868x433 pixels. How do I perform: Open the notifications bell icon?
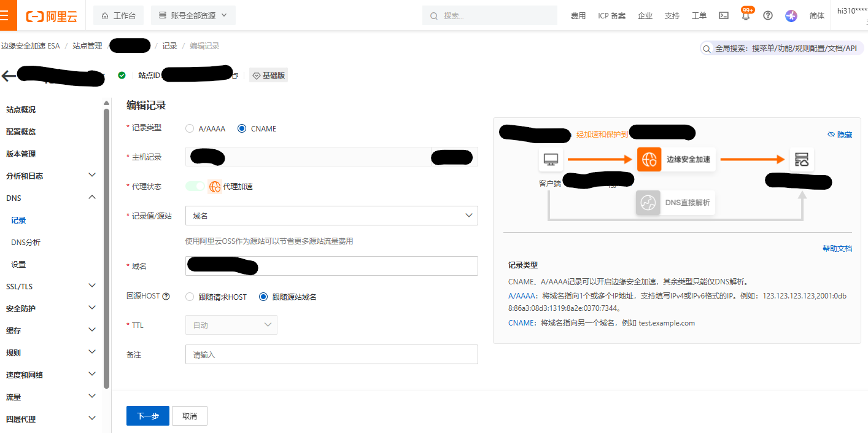[746, 17]
